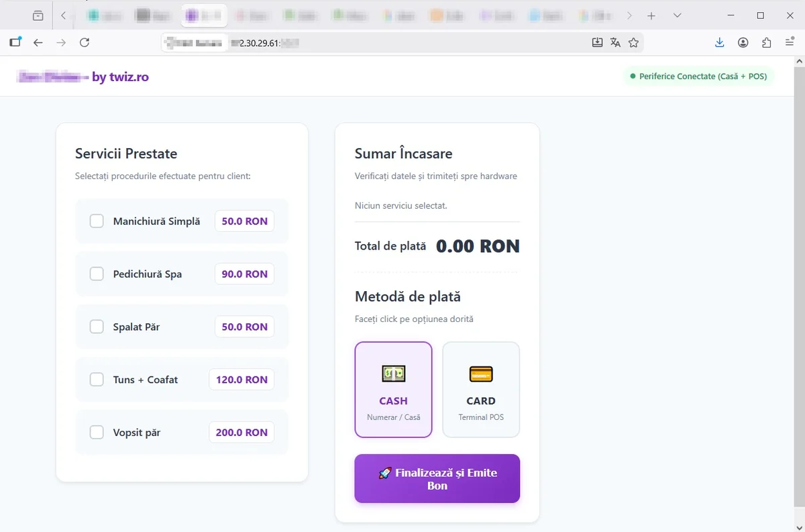Screen dimensions: 805x532
Task: Click the address bar URL field
Action: pyautogui.click(x=376, y=43)
